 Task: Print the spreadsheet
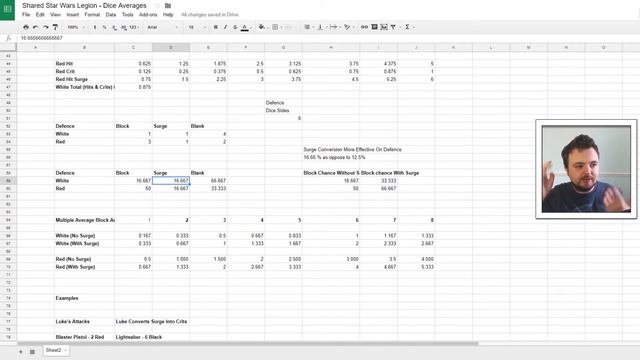pyautogui.click(x=26, y=27)
